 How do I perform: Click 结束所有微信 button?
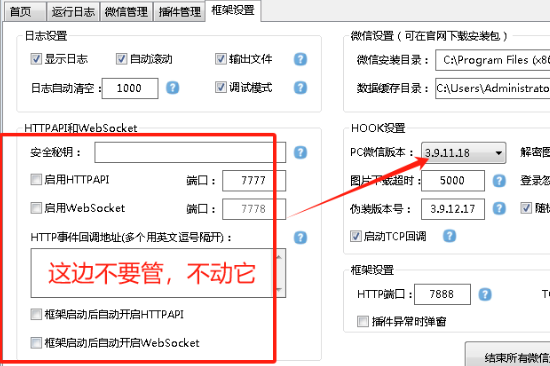pyautogui.click(x=508, y=354)
